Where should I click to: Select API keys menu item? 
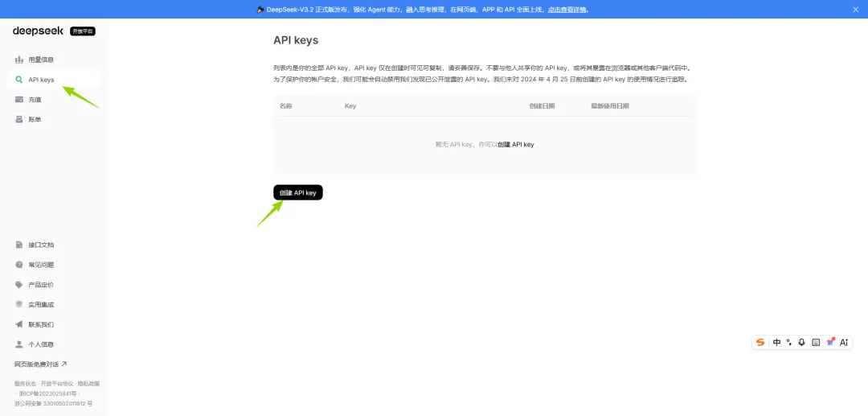[x=55, y=80]
